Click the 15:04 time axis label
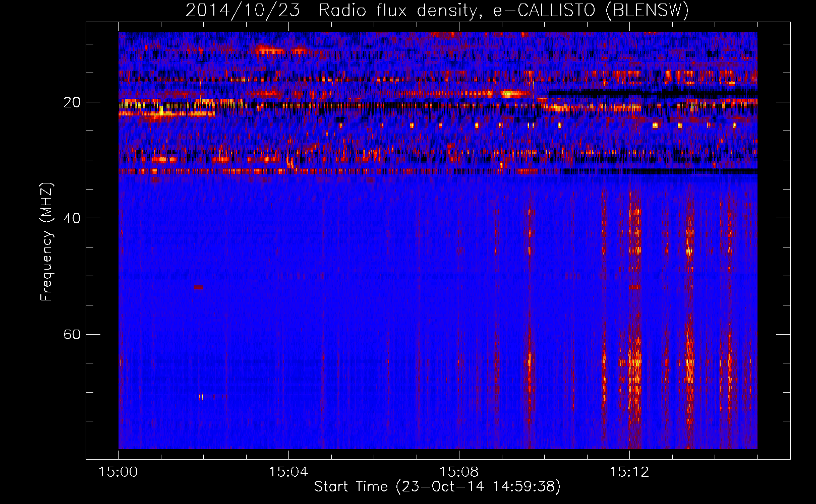Image resolution: width=816 pixels, height=504 pixels. 288,472
